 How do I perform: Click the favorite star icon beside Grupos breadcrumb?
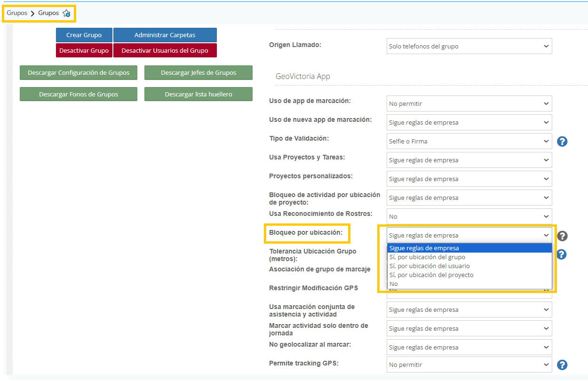[x=66, y=14]
